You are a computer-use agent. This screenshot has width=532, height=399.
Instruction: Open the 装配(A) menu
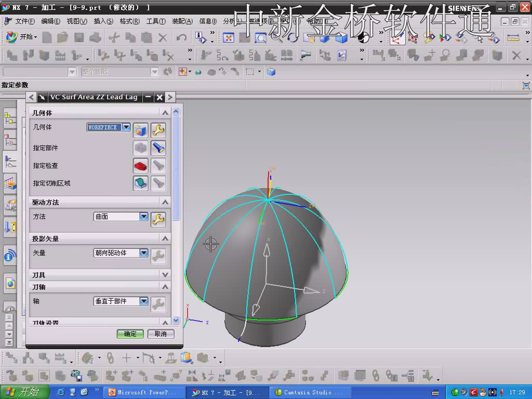[182, 21]
